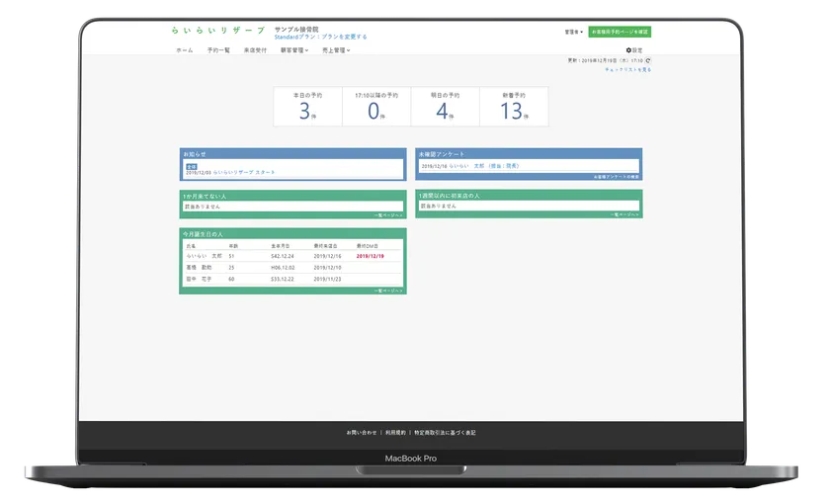Open the 来店受付 menu item

tap(255, 50)
